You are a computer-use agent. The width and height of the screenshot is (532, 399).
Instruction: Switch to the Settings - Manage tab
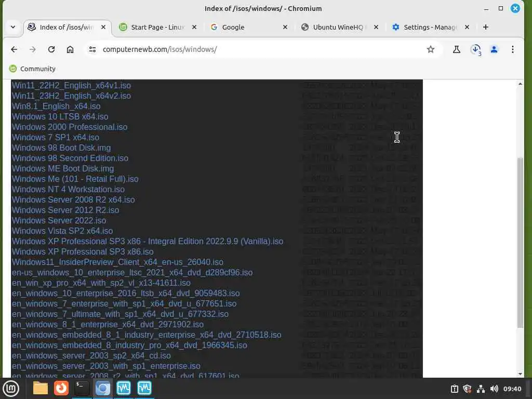[x=431, y=27]
